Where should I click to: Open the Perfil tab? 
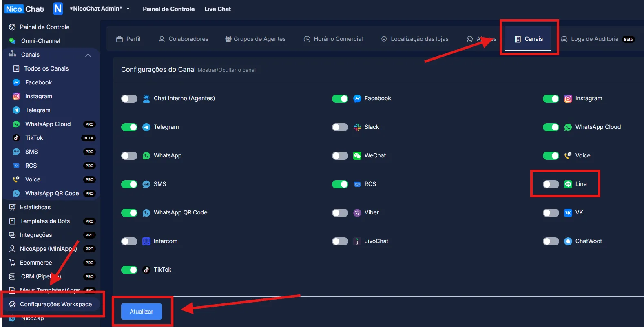click(x=128, y=39)
